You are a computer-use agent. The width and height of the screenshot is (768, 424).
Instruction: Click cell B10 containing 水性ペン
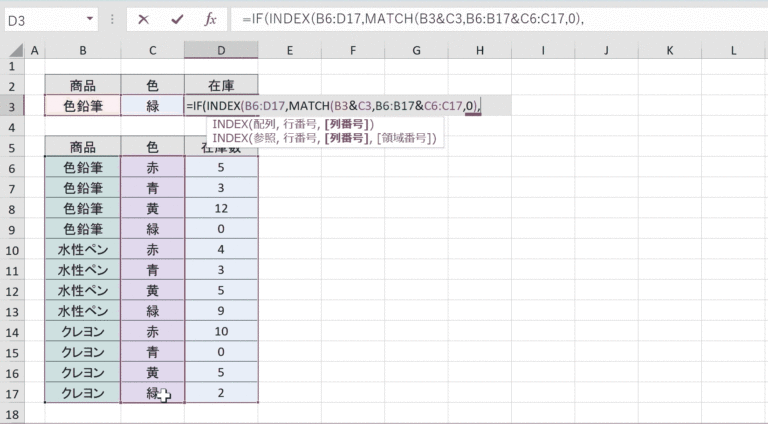click(x=82, y=250)
